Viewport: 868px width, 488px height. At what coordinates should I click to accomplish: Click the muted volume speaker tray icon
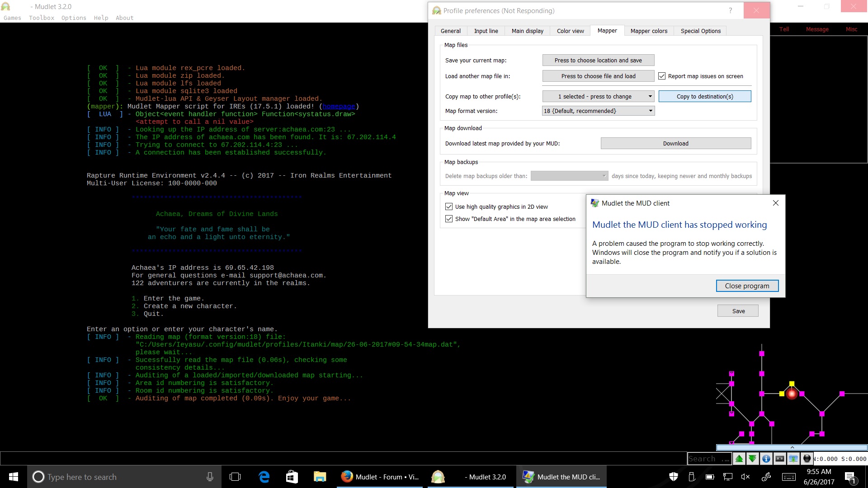[x=745, y=477]
